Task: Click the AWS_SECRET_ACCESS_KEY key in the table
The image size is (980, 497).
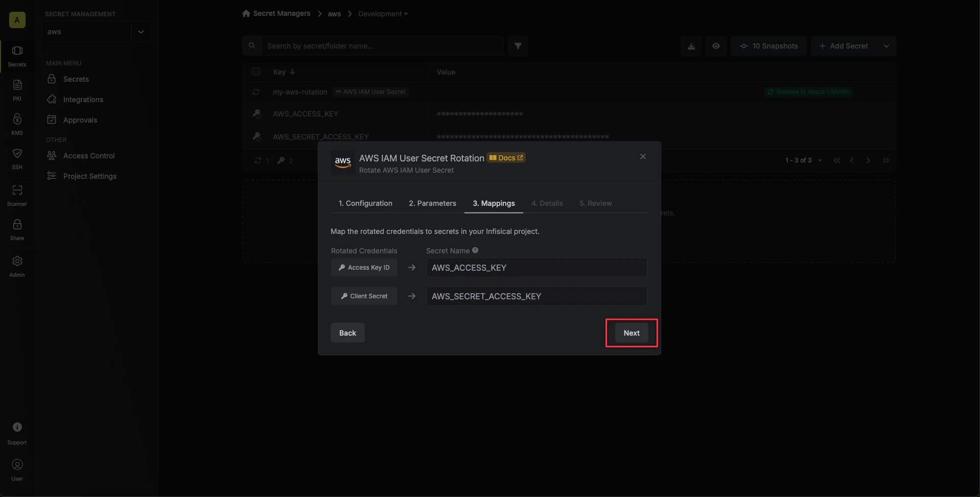Action: 321,137
